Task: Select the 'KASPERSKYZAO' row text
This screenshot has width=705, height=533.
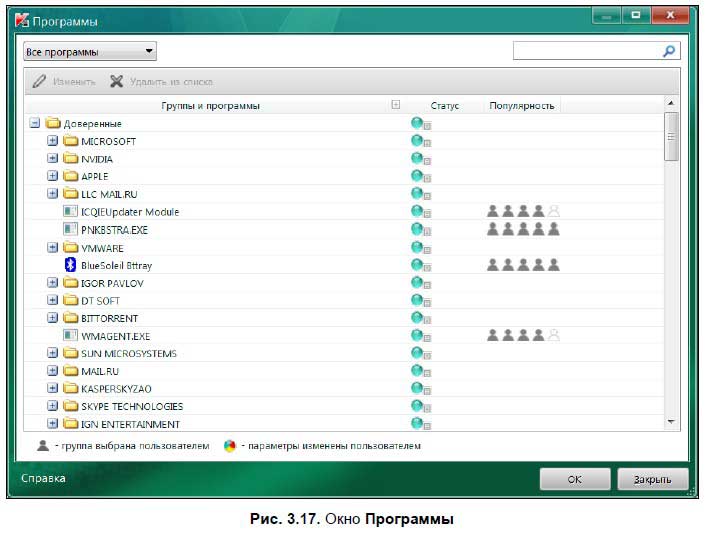Action: [116, 389]
